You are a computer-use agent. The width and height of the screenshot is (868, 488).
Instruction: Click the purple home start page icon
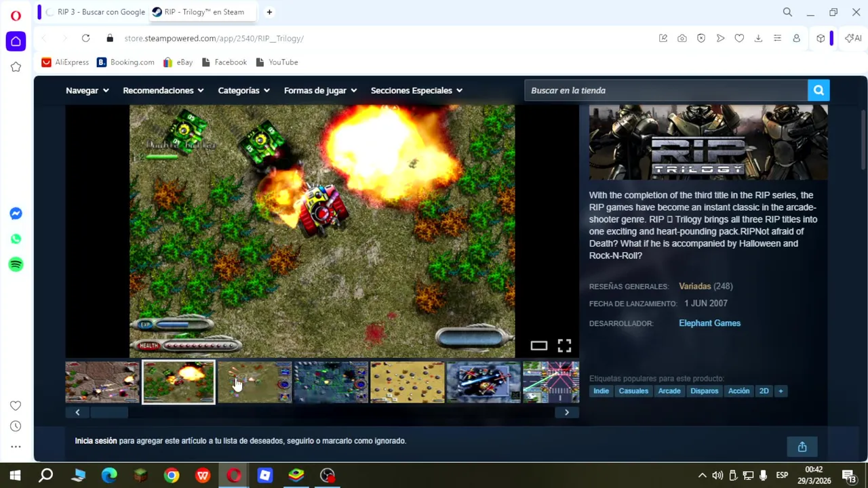point(16,41)
